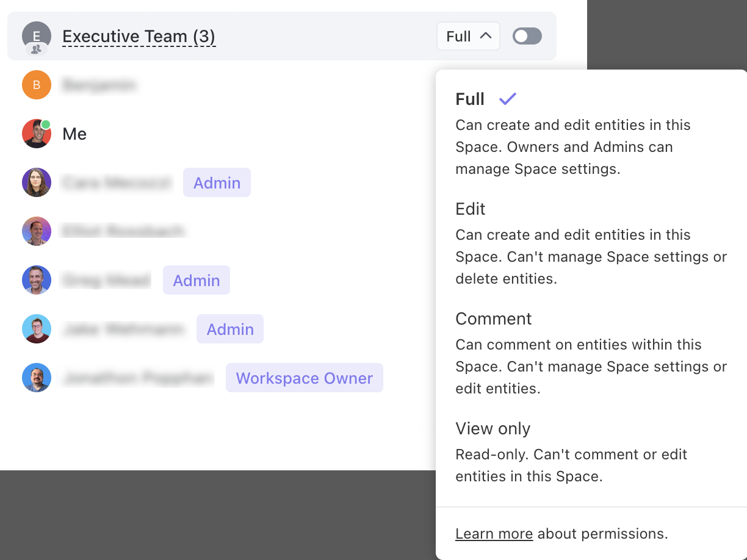Click the Admin badge next to Cara
Screen dimensions: 747x560
[217, 182]
